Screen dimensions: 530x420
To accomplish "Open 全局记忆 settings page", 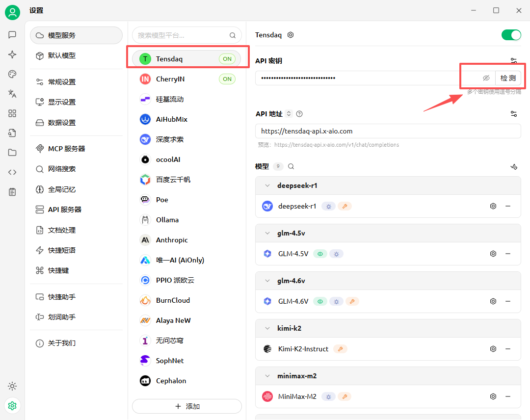I will pos(76,189).
